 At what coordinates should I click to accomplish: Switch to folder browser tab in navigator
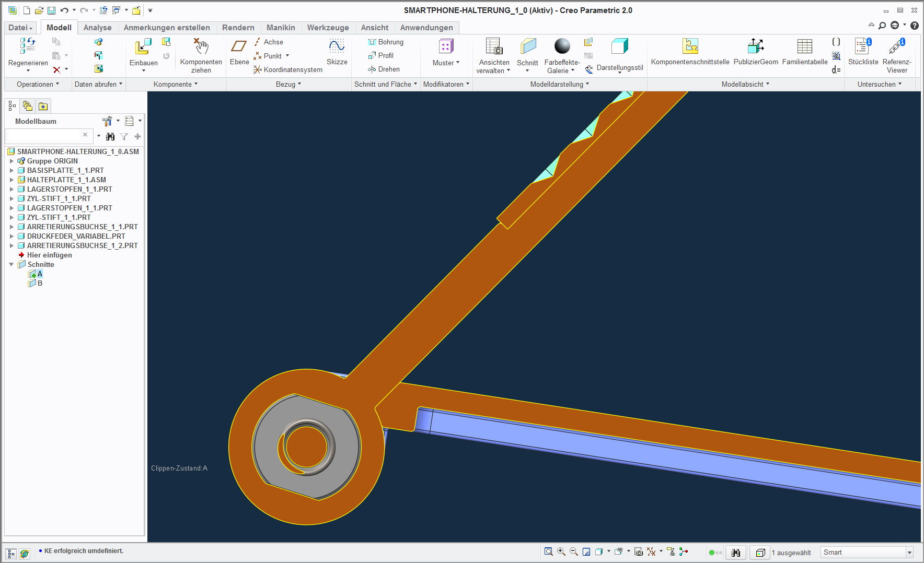[27, 107]
